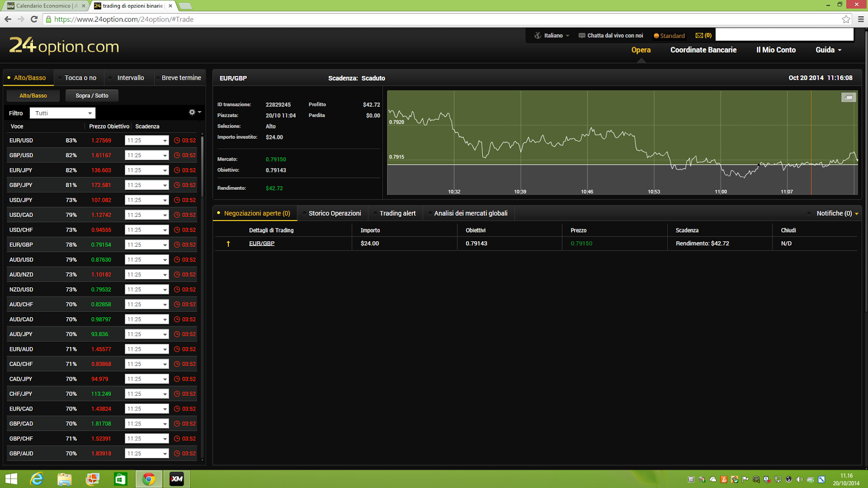
Task: Click the EUR/GBP price chart
Action: pyautogui.click(x=622, y=142)
